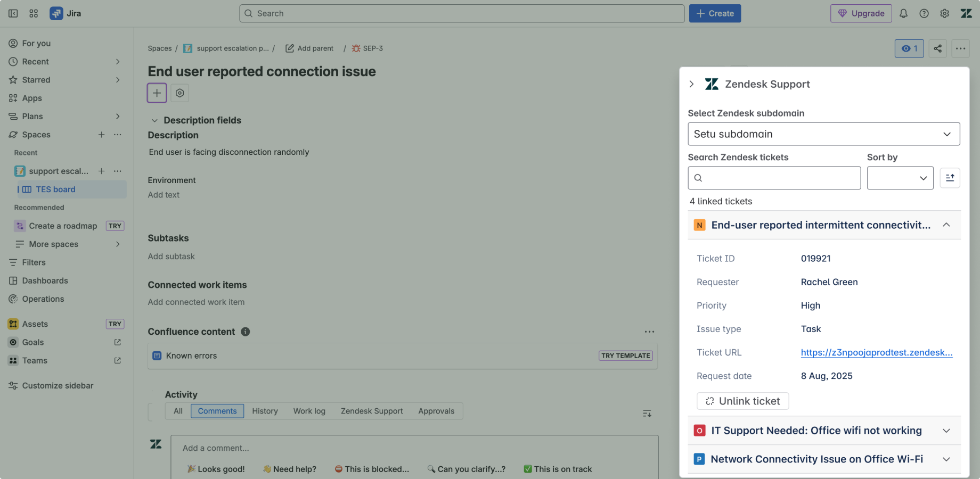
Task: Click the activity sort order icon
Action: coord(647,414)
